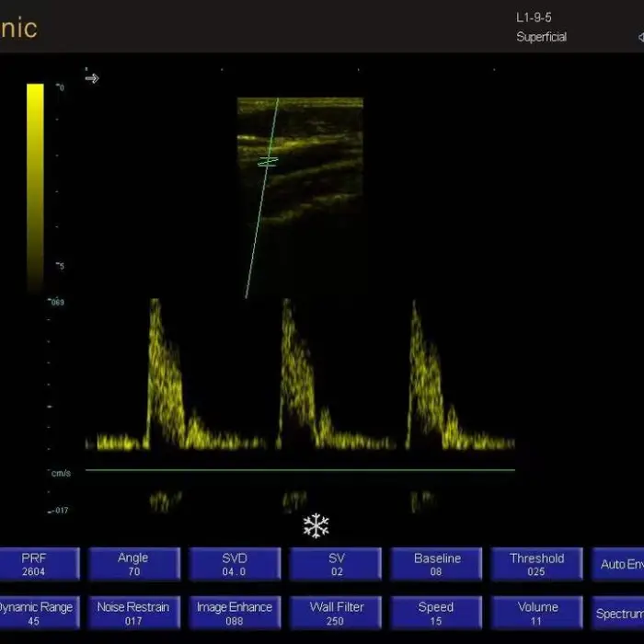This screenshot has width=644, height=644.
Task: Open the Spectrum settings button
Action: (617, 613)
